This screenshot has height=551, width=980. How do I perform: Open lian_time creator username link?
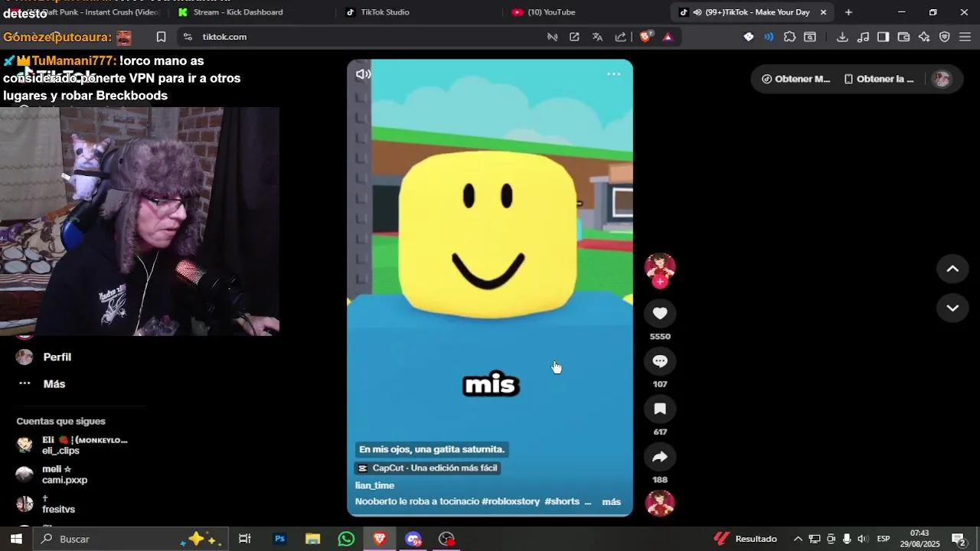374,485
